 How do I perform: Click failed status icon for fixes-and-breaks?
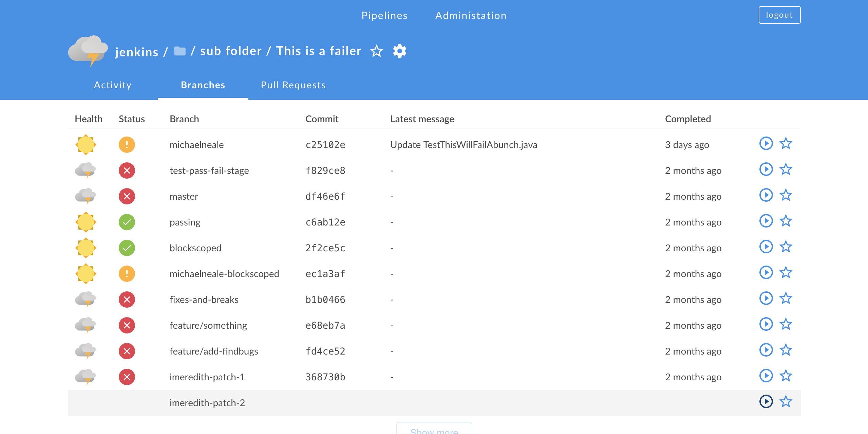point(127,300)
